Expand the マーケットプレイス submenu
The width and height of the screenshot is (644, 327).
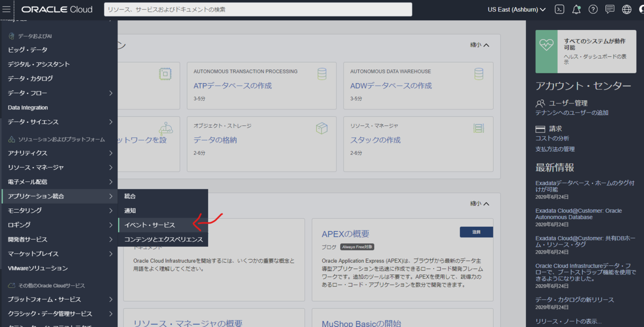[x=111, y=254]
